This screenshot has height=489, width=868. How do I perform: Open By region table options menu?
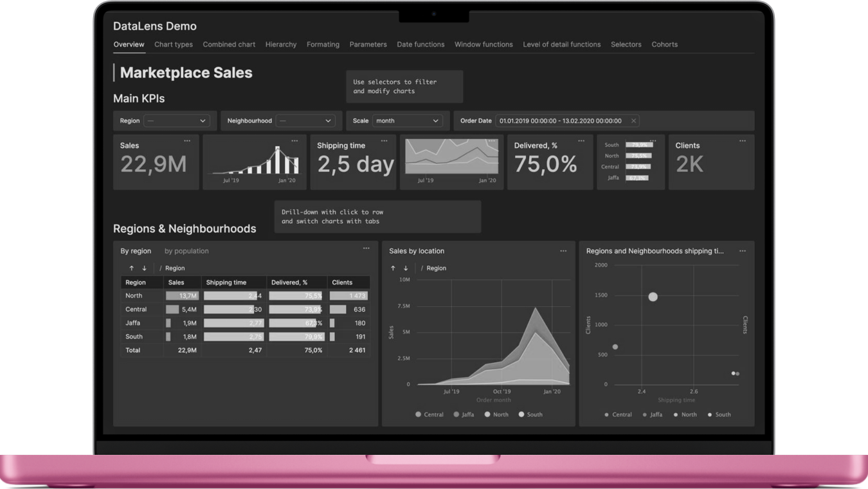coord(366,248)
